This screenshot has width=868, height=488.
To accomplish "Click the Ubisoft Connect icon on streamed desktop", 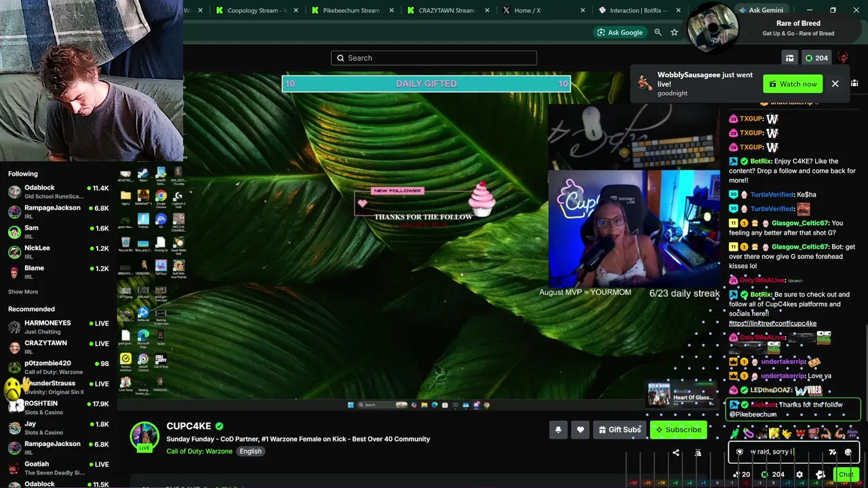I will point(143,359).
